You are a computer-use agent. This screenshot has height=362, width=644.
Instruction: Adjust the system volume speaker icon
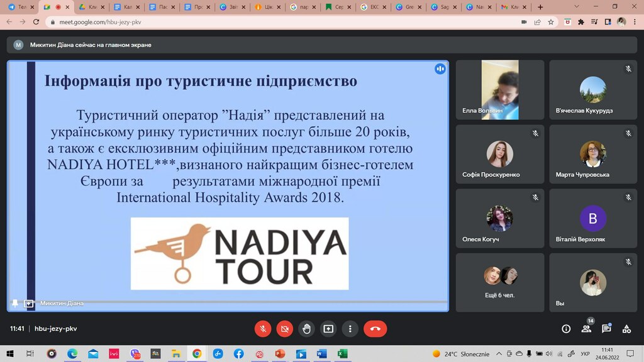(549, 354)
